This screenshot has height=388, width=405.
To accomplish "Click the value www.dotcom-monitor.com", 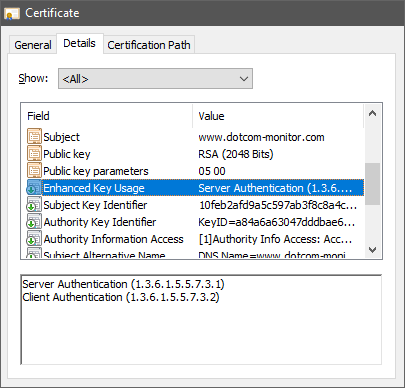I will coord(261,137).
